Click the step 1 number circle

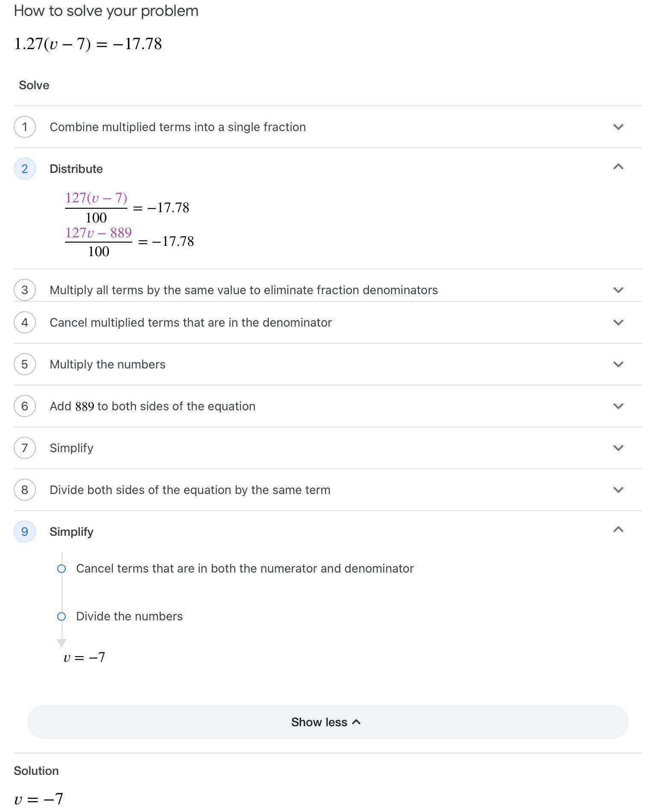pyautogui.click(x=25, y=127)
